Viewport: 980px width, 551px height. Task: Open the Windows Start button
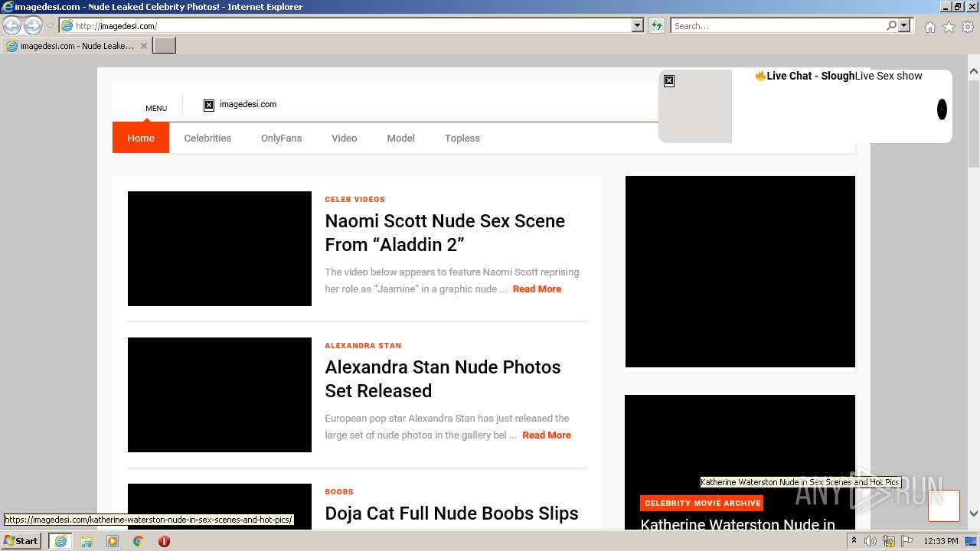tap(21, 541)
